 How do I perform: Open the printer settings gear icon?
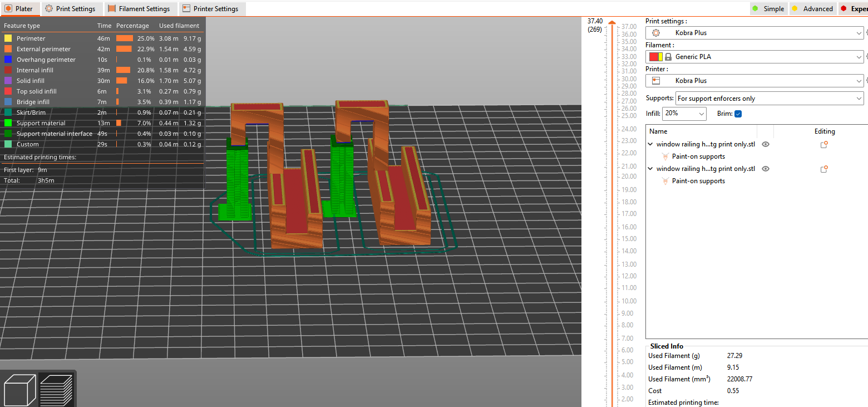[x=655, y=32]
